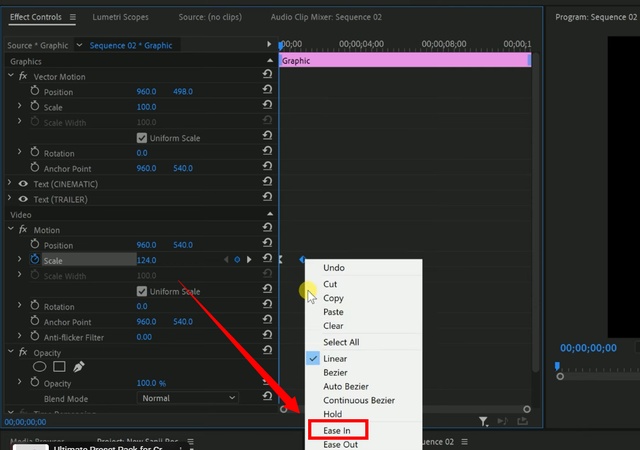
Task: Switch to the Lumetri Scopes tab
Action: tap(118, 17)
